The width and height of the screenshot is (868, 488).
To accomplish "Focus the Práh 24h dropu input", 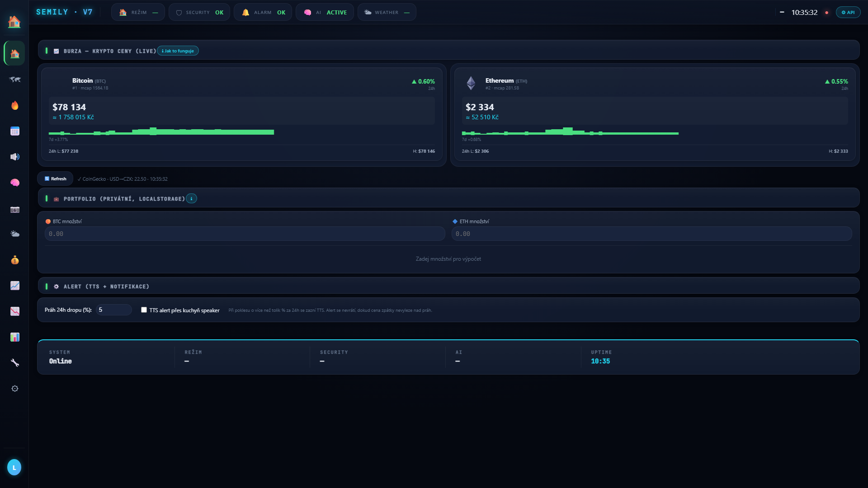I will pyautogui.click(x=113, y=310).
